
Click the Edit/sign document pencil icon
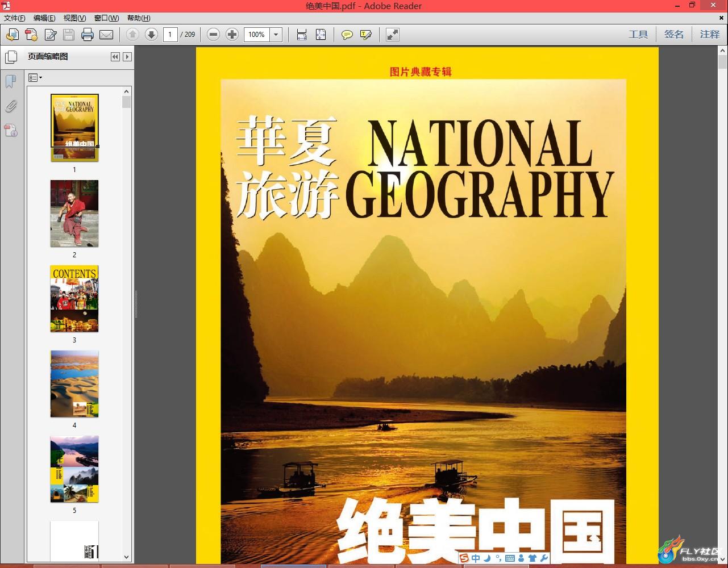click(x=51, y=35)
